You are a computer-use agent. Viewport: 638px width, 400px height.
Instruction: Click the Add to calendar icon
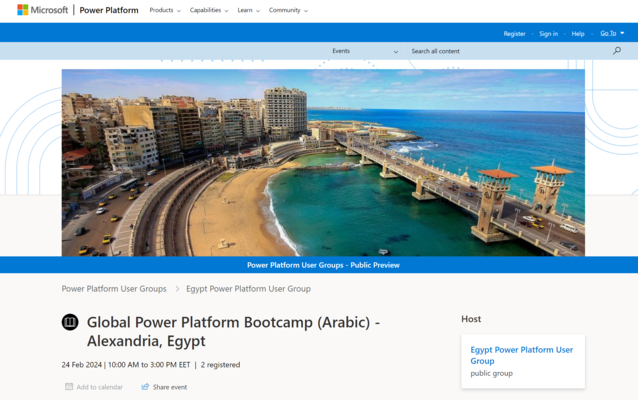click(x=69, y=387)
